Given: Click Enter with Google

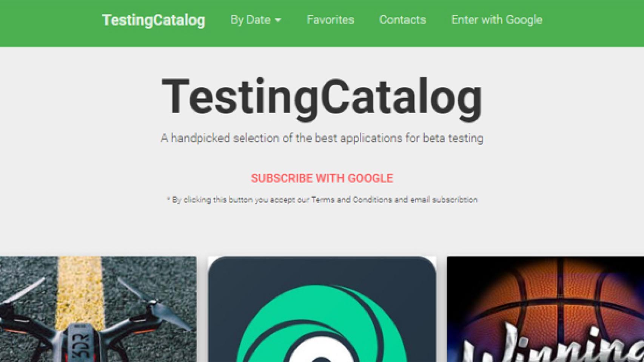Looking at the screenshot, I should tap(496, 20).
